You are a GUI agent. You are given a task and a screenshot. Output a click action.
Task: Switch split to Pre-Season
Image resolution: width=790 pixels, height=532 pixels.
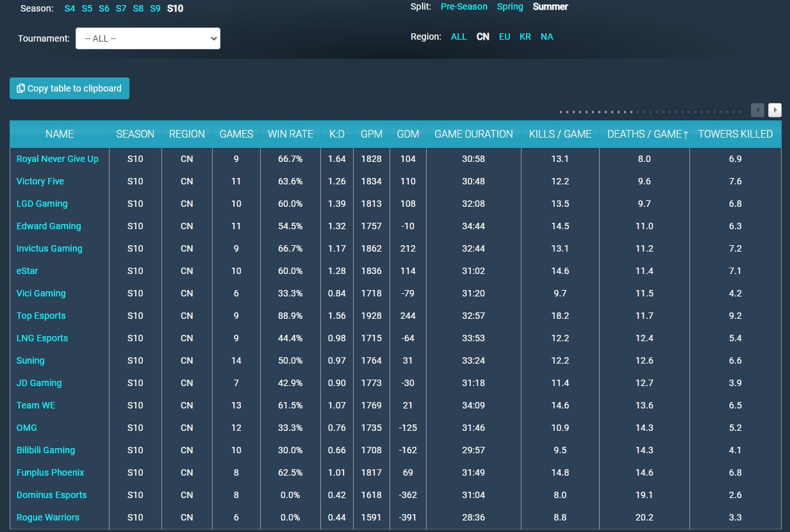click(464, 6)
